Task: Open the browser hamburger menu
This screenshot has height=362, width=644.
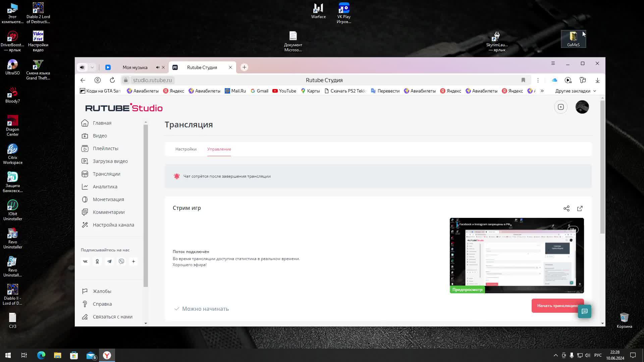Action: click(x=553, y=63)
